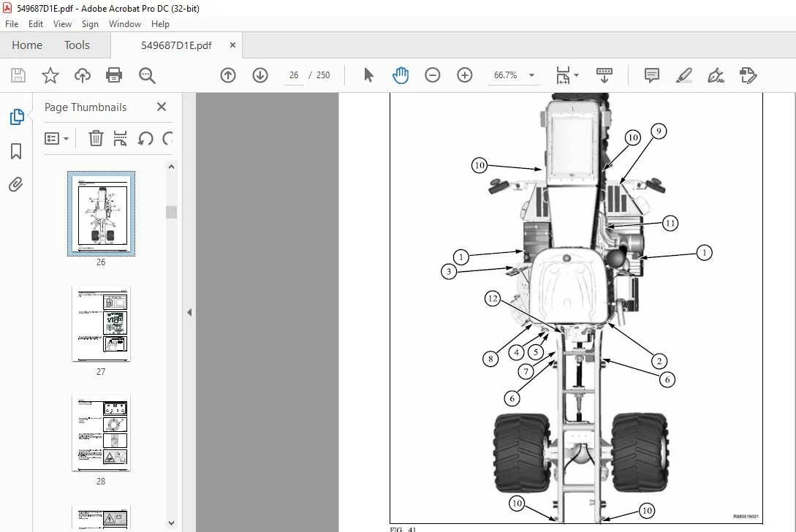Add document to starred with star icon

[50, 75]
